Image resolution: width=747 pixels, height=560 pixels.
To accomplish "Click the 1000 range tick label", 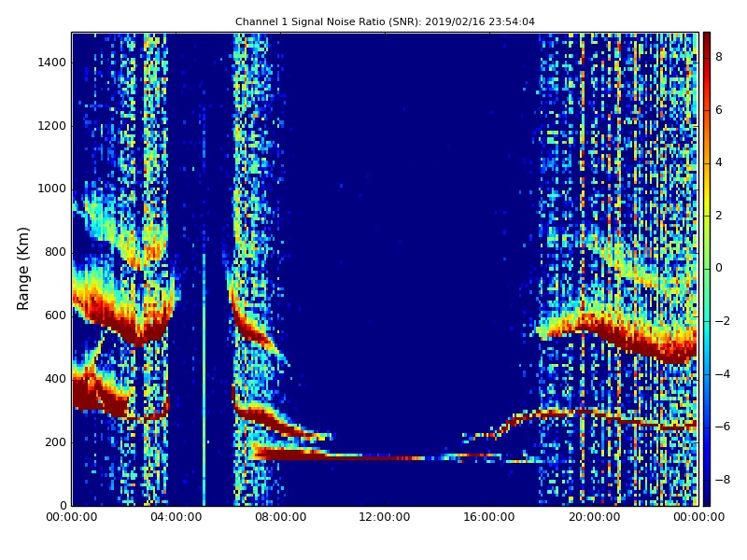I will click(x=52, y=189).
